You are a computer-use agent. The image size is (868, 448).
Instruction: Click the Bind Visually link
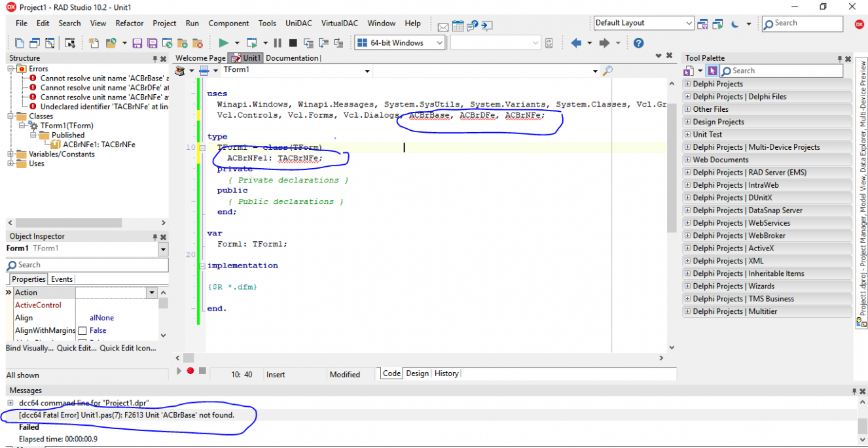tap(29, 348)
